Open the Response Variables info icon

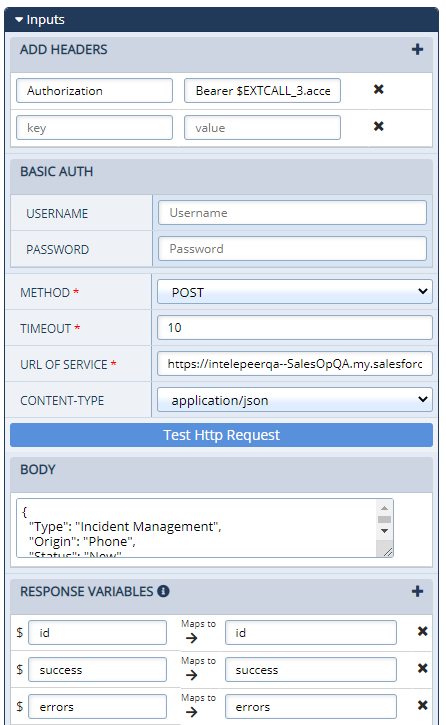pyautogui.click(x=163, y=591)
